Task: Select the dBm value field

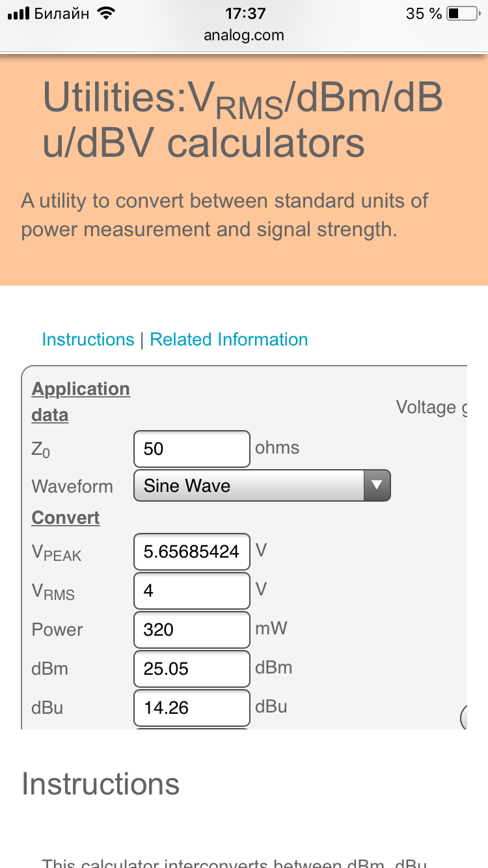Action: (x=191, y=669)
